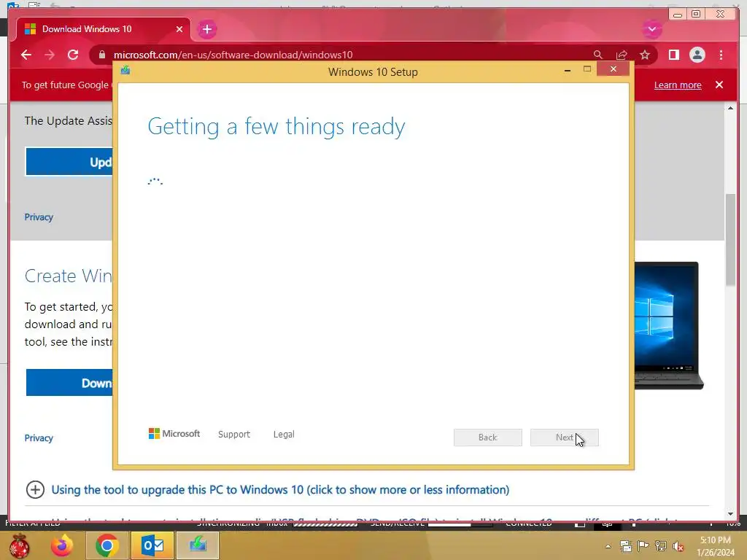This screenshot has height=560, width=747.
Task: Open Support link in Setup dialog
Action: pyautogui.click(x=234, y=435)
